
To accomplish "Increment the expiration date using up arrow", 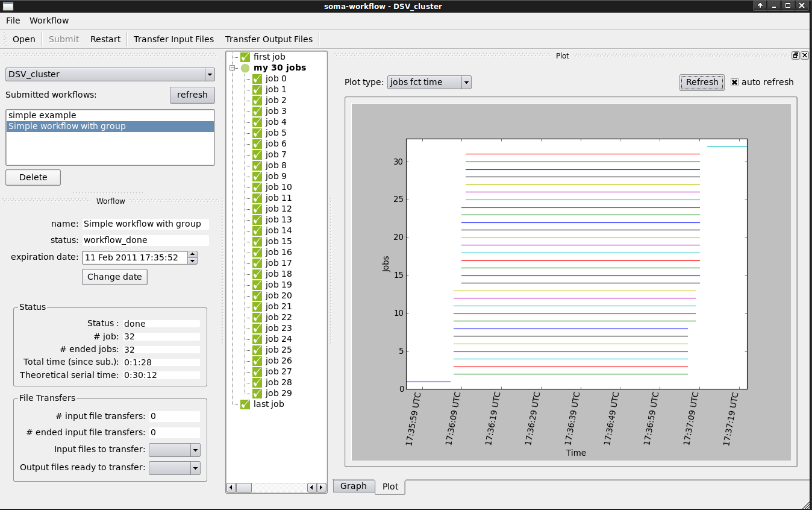I will (192, 254).
